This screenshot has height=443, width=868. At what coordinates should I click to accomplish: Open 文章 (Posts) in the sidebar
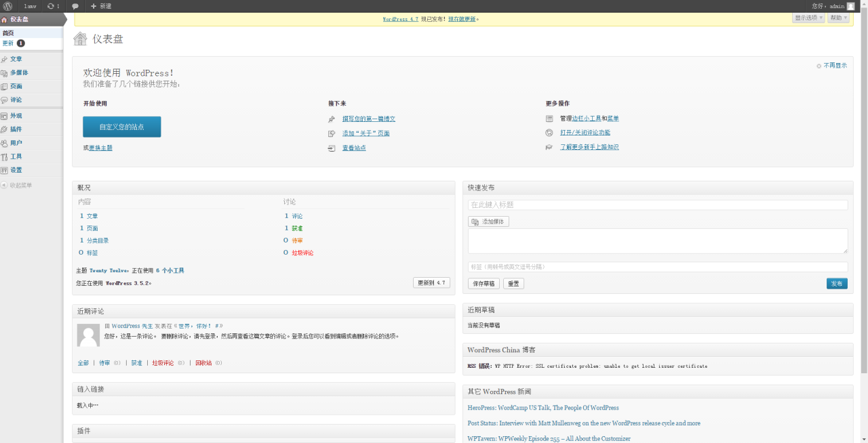click(16, 59)
